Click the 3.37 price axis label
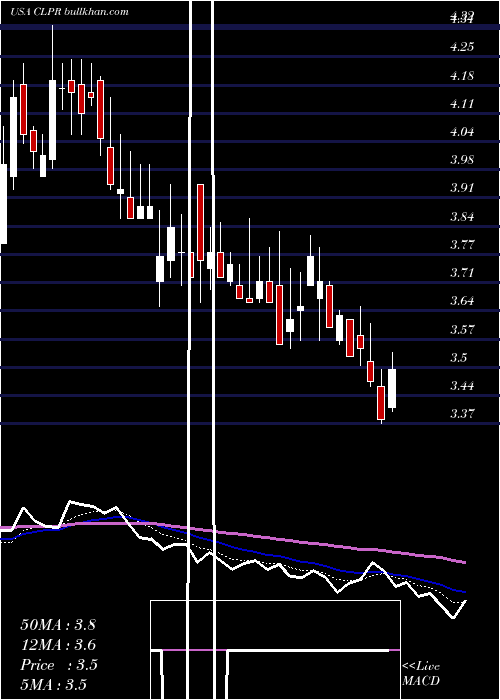Viewport: 500px width, 700px height. (462, 414)
